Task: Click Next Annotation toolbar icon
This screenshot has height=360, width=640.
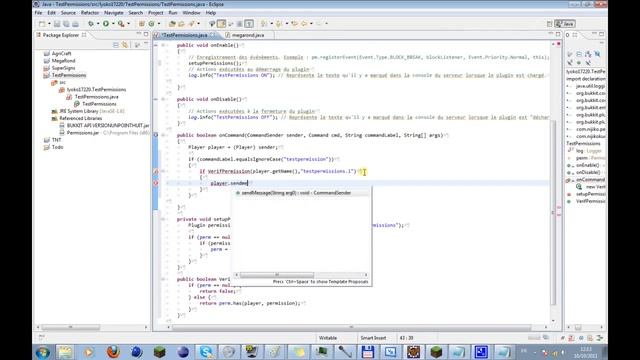Action: coord(264,24)
